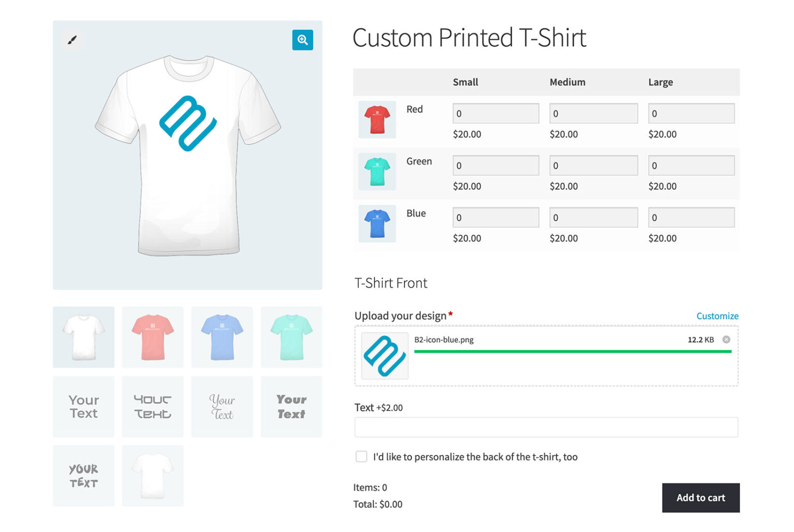This screenshot has width=794, height=532.
Task: Click the Green Medium quantity field
Action: 593,165
